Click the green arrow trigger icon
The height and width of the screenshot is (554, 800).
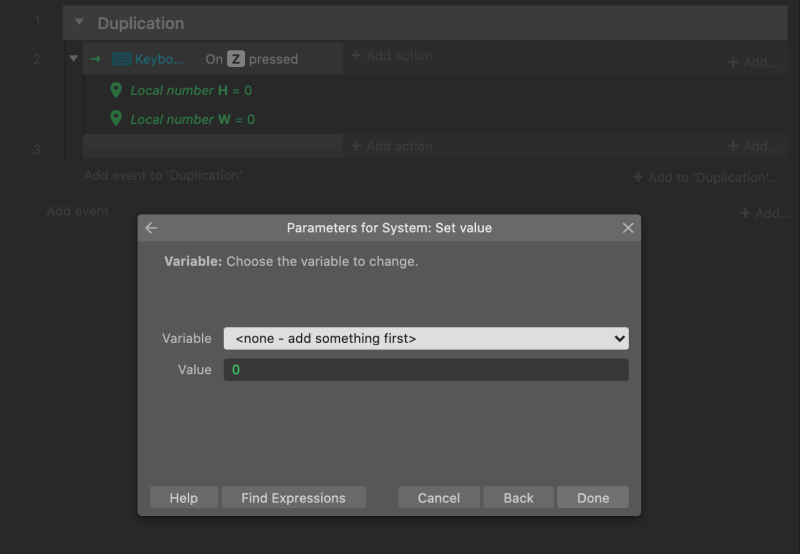(96, 59)
